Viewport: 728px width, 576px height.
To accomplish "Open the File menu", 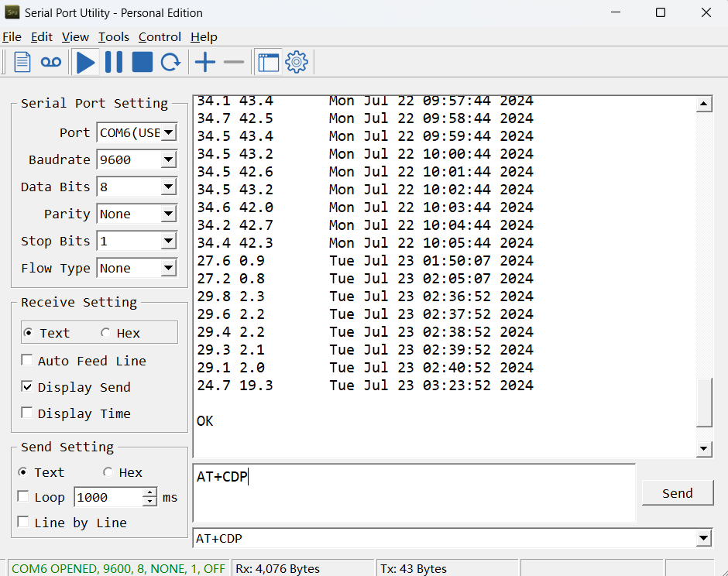I will coord(12,37).
